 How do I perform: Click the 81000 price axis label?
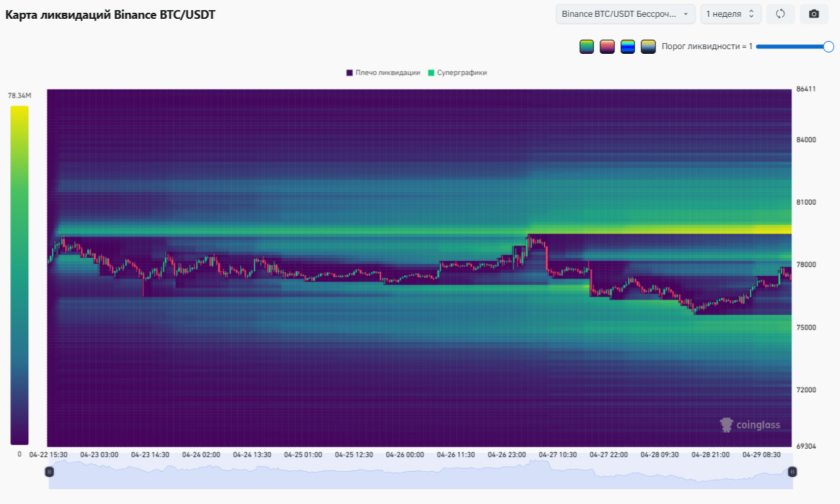[806, 202]
